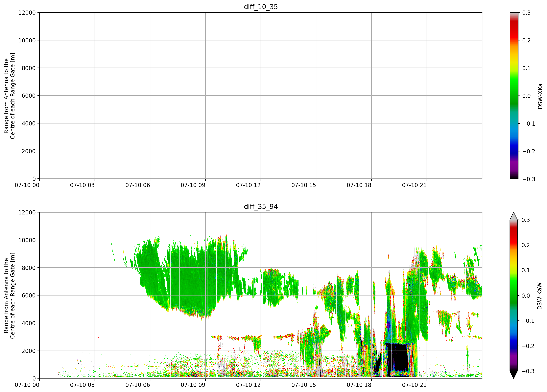Click the 07-10 03 x-tick under diff_35_94

point(82,385)
